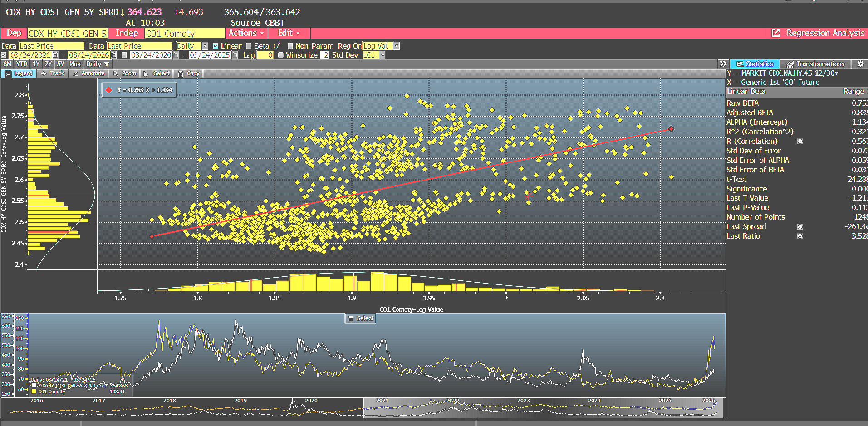
Task: Toggle checkbox before 03/24/2020 date range
Action: 124,55
